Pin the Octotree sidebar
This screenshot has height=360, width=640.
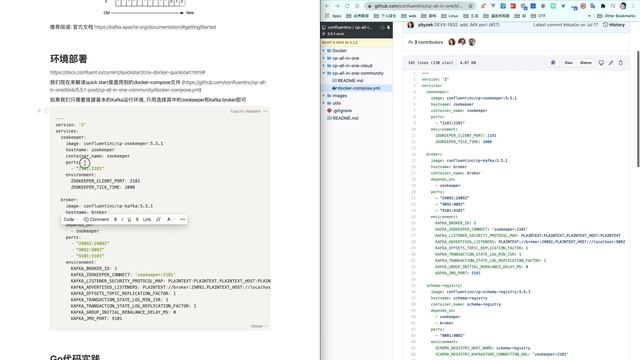[x=388, y=27]
